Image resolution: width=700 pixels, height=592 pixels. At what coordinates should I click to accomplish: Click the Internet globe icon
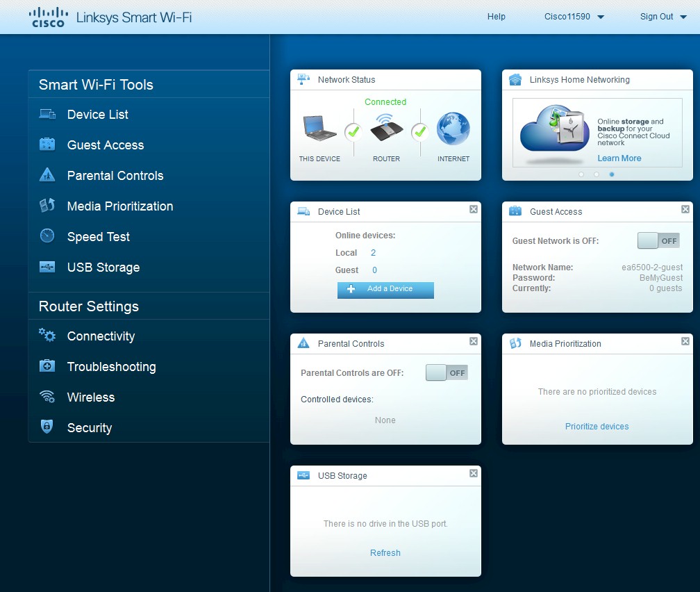point(453,129)
